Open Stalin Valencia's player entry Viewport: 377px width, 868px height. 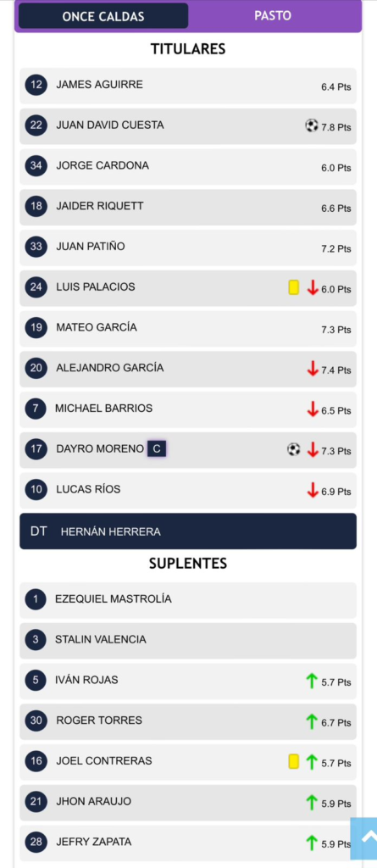pos(188,641)
